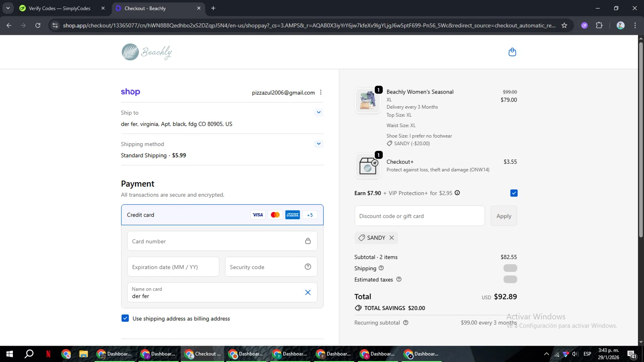Click the USD $92.89 total
The width and height of the screenshot is (644, 362).
499,296
